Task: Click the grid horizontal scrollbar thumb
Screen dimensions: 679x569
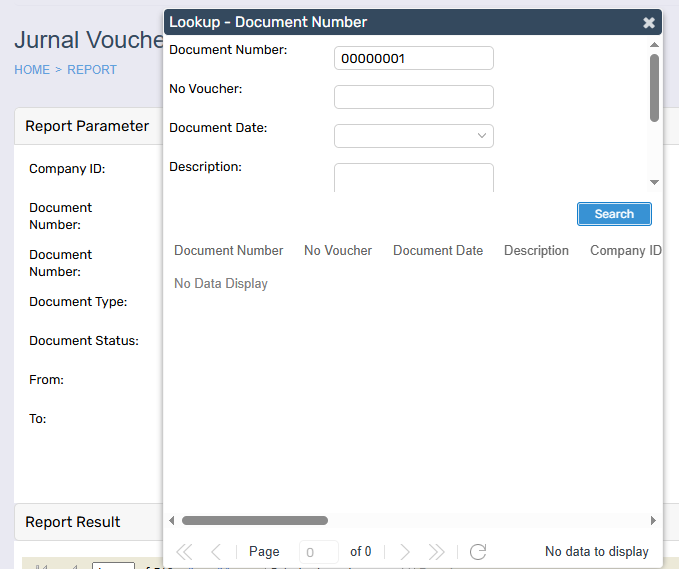Action: click(x=255, y=521)
